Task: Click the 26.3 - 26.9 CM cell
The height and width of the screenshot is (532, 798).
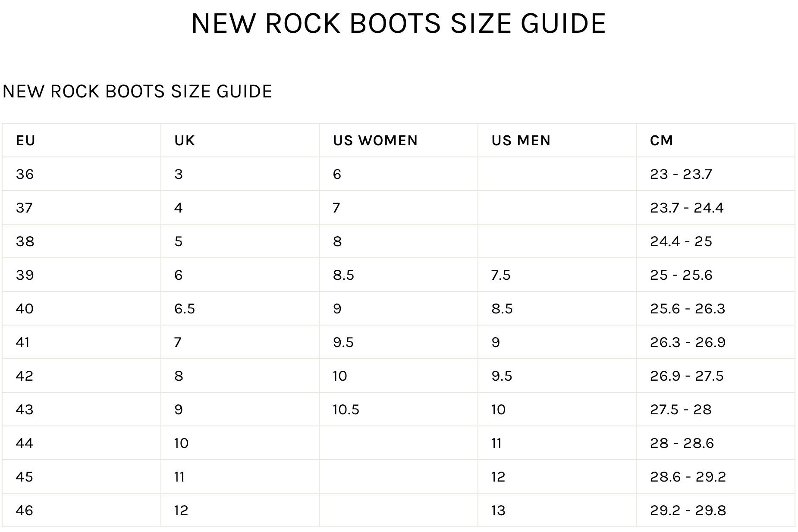Action: tap(688, 342)
